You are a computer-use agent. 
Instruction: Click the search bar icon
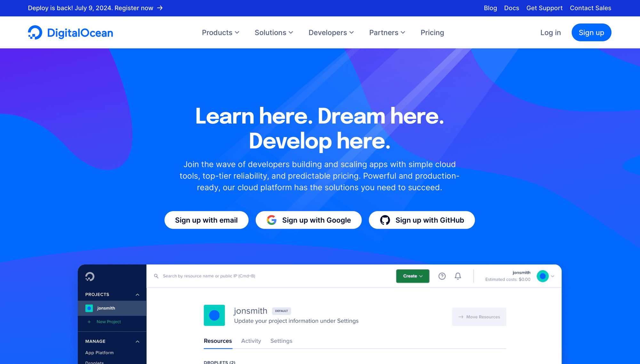click(x=157, y=276)
